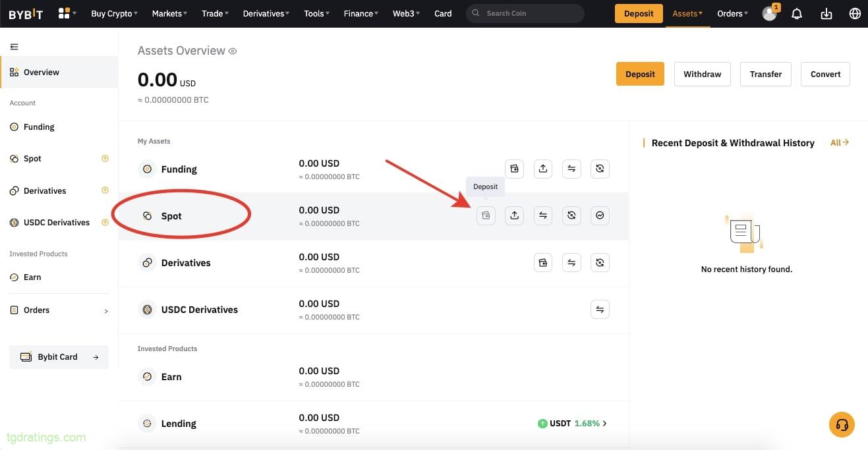Click deposit icon in Funding row

click(514, 169)
